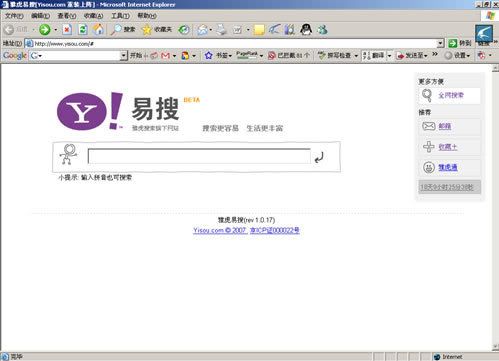The height and width of the screenshot is (361, 499).
Task: Click the vertical scrollbar down arrow
Action: (x=495, y=347)
